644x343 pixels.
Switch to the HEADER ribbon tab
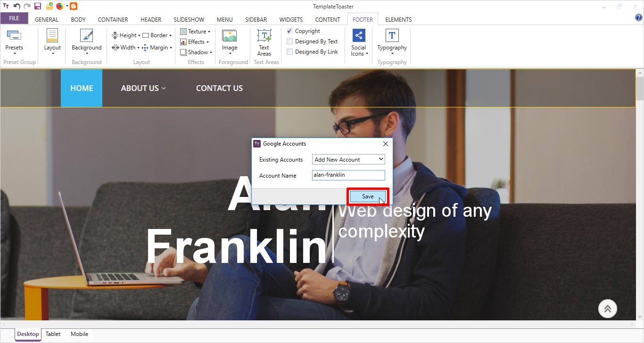click(x=151, y=20)
